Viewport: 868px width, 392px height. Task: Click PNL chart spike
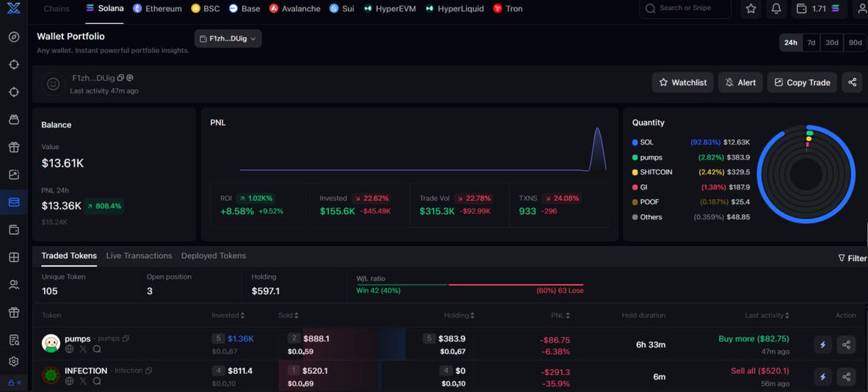(x=598, y=148)
